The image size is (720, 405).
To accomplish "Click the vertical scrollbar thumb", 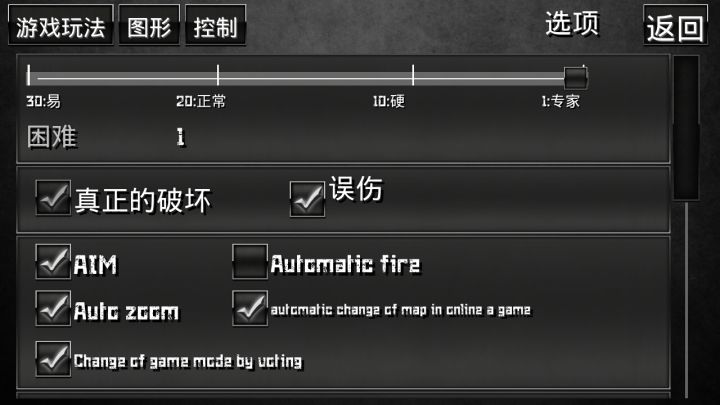I will [x=686, y=128].
